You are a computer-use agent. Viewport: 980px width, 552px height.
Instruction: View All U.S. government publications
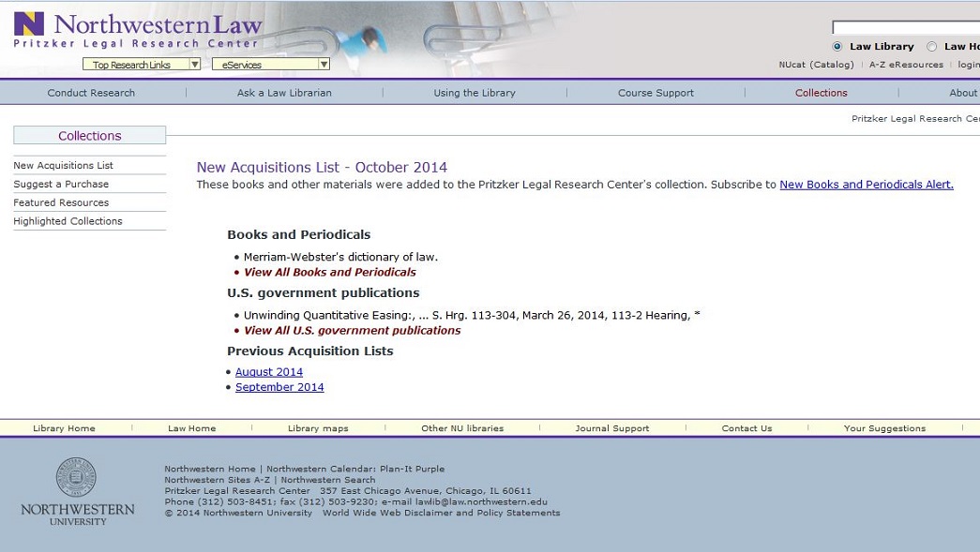pos(352,331)
